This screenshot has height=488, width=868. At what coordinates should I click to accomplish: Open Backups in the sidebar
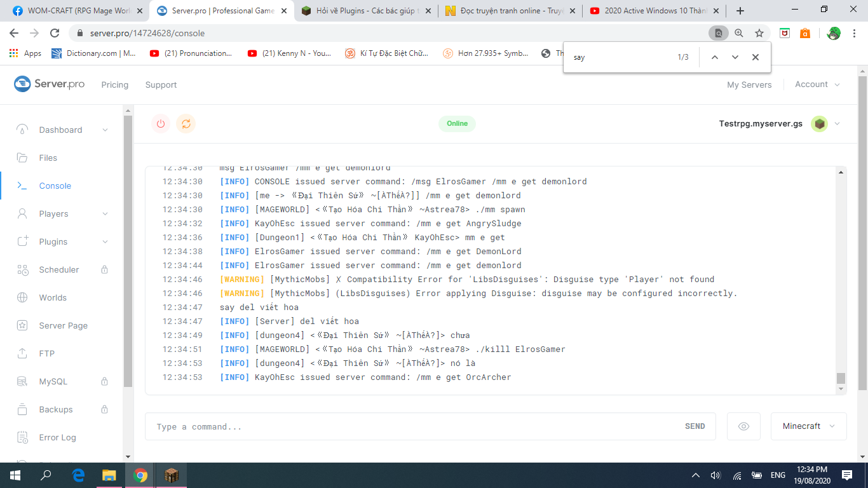pos(56,409)
